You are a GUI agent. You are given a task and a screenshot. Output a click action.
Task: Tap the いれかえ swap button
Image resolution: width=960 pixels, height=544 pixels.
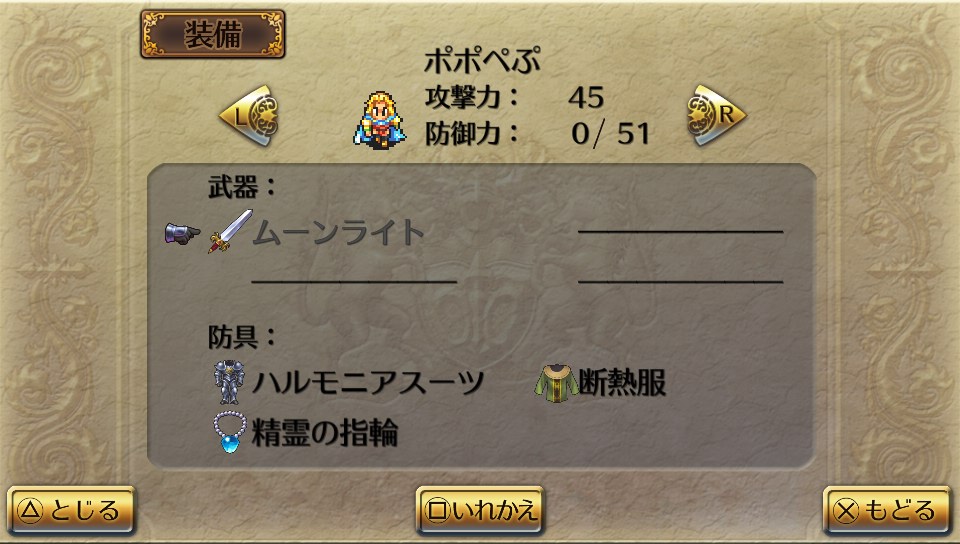(x=480, y=511)
